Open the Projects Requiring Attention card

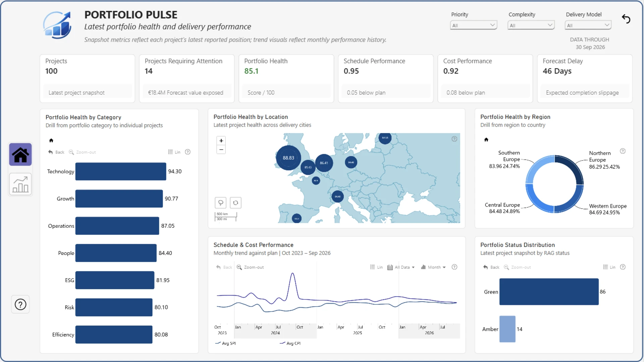[x=187, y=78]
